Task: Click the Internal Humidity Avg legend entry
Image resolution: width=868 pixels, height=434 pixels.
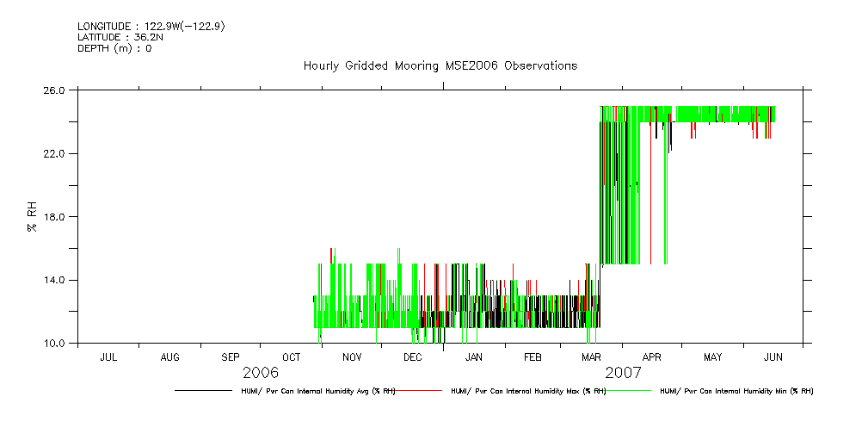Action: tap(317, 391)
